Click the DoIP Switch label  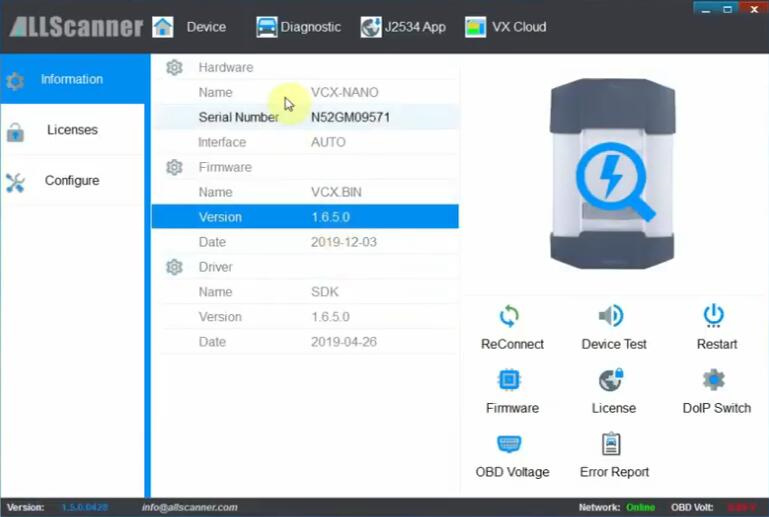coord(717,408)
